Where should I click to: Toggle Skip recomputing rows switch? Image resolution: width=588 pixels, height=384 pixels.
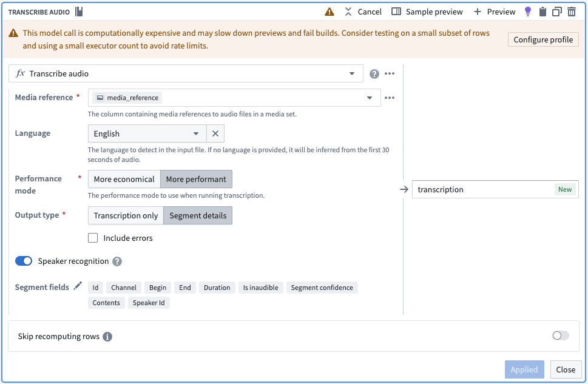pos(561,335)
